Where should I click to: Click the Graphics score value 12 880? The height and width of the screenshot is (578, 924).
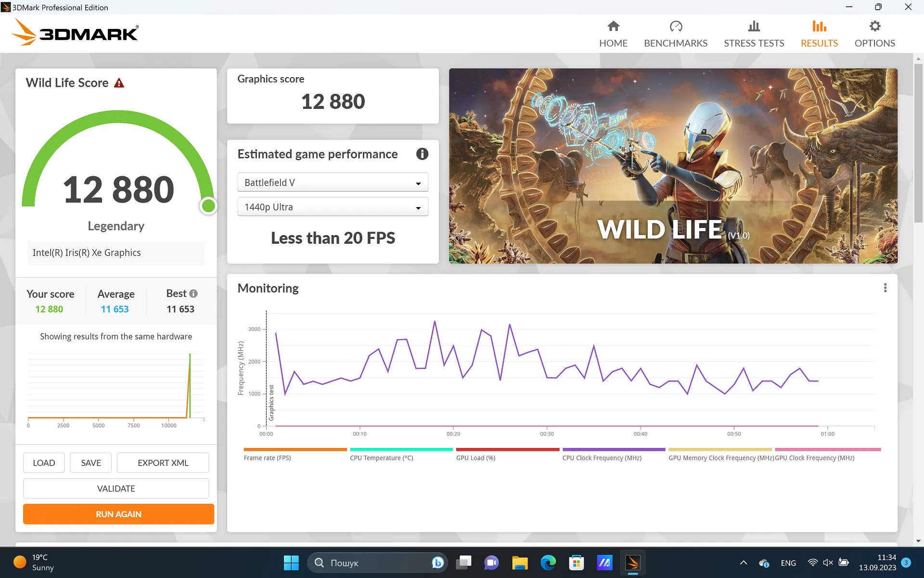pos(333,102)
